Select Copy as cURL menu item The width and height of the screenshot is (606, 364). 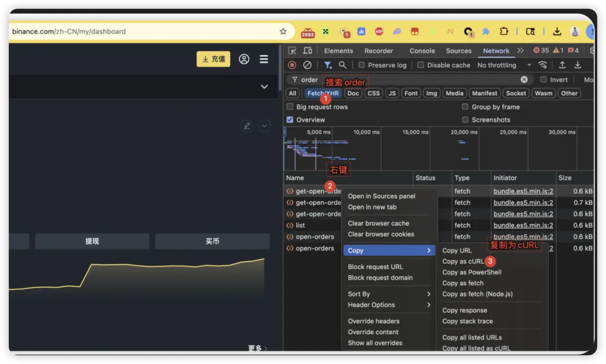point(463,261)
